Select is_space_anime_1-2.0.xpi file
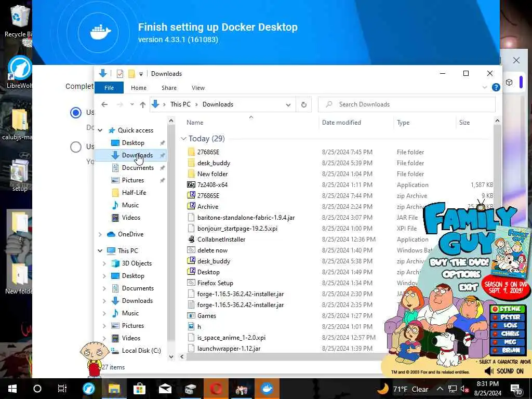 (231, 338)
